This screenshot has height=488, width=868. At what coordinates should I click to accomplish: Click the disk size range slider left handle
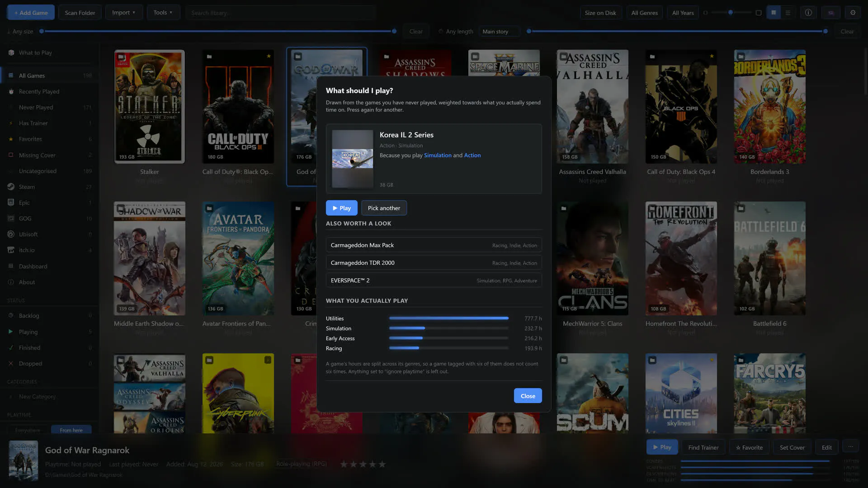42,31
